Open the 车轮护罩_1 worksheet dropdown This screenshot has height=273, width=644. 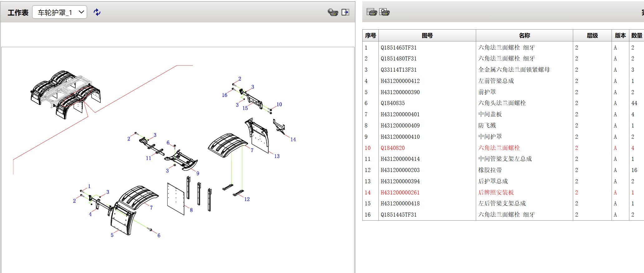[x=60, y=12]
